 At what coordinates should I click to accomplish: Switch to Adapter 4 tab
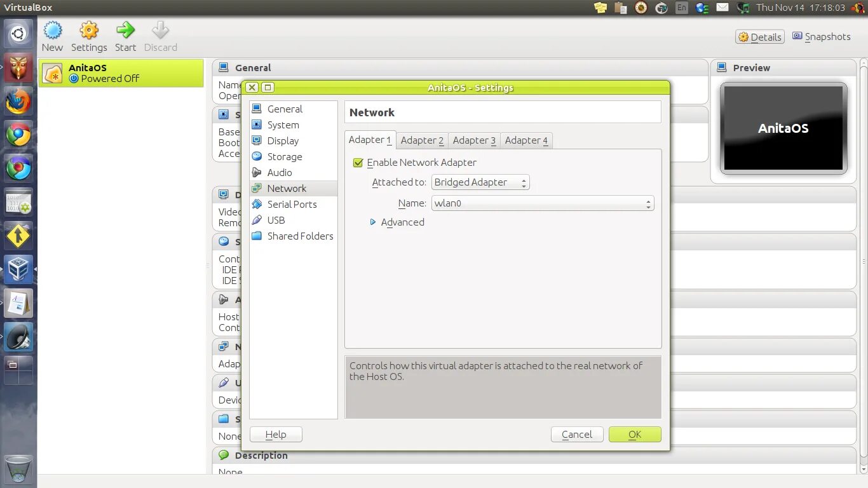point(526,140)
